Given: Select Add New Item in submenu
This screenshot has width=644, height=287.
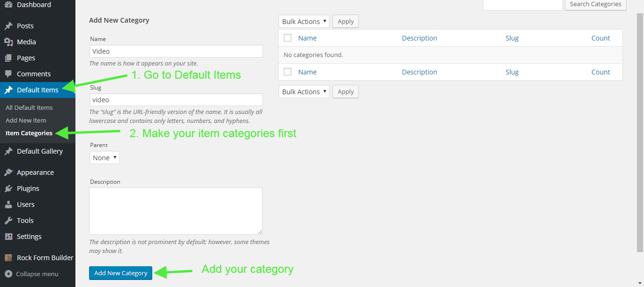Looking at the screenshot, I should pos(26,120).
